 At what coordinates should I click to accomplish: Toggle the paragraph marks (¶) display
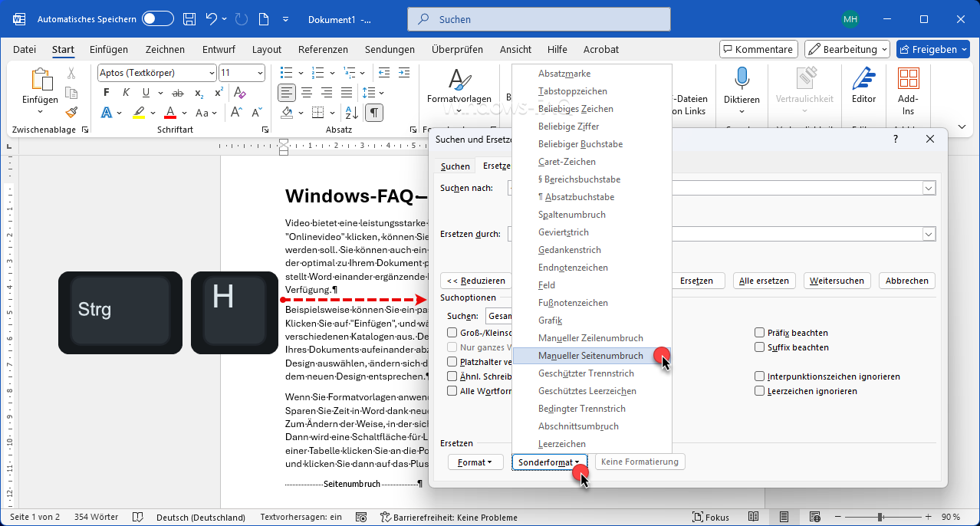pos(373,113)
